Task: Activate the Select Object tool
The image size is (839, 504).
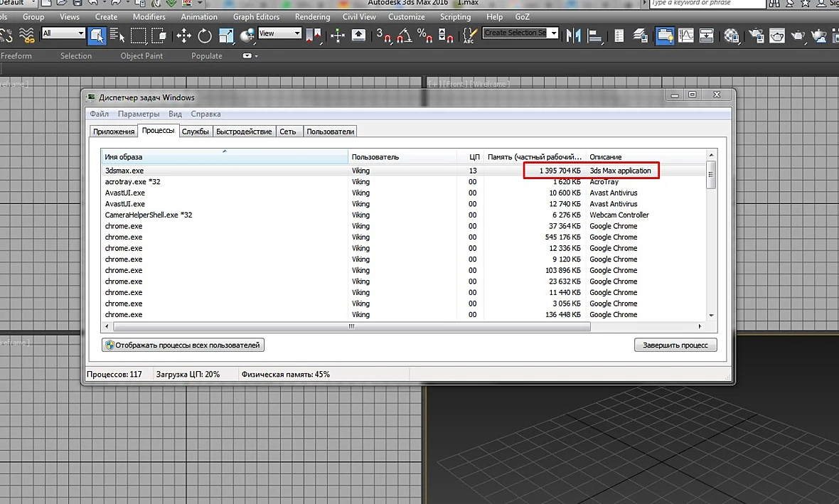Action: (x=97, y=36)
